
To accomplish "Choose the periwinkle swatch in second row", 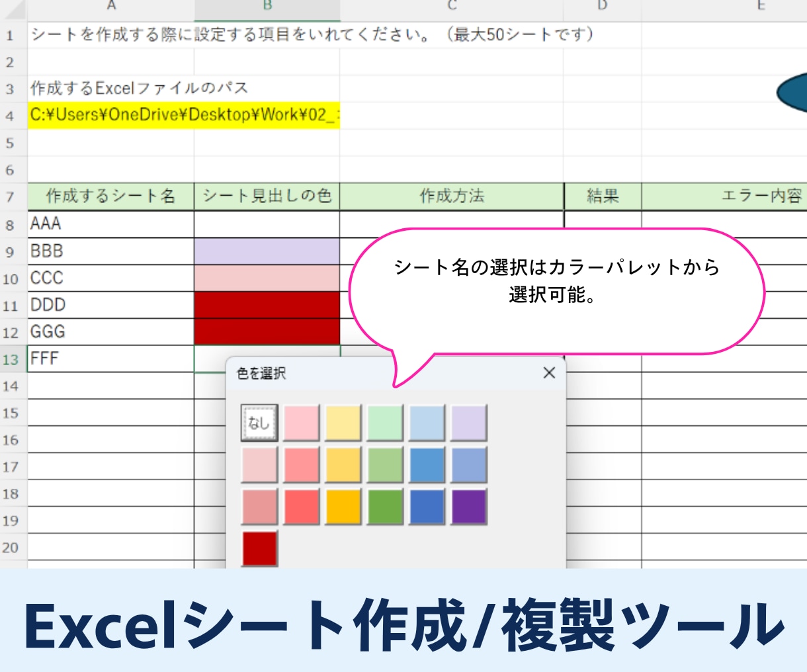I will (469, 465).
